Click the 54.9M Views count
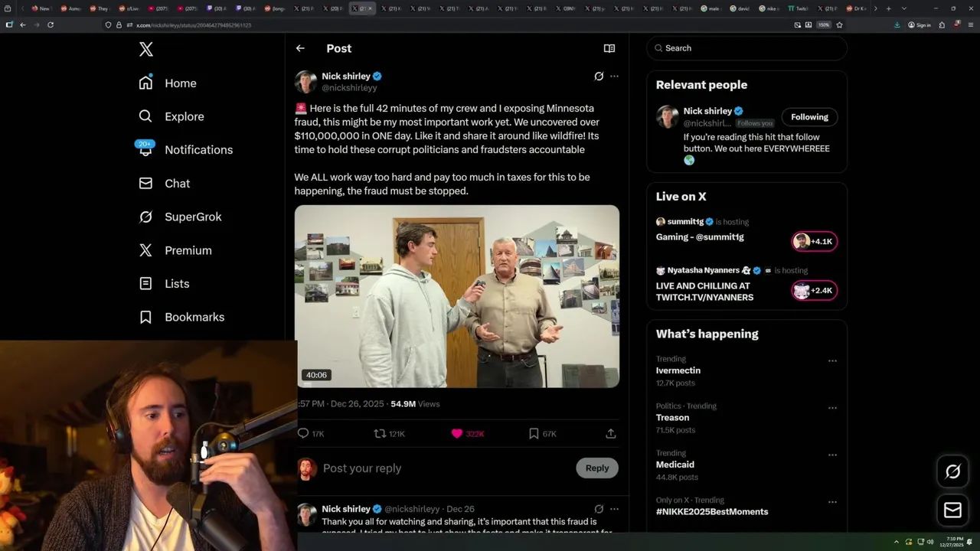This screenshot has height=551, width=980. pyautogui.click(x=415, y=403)
